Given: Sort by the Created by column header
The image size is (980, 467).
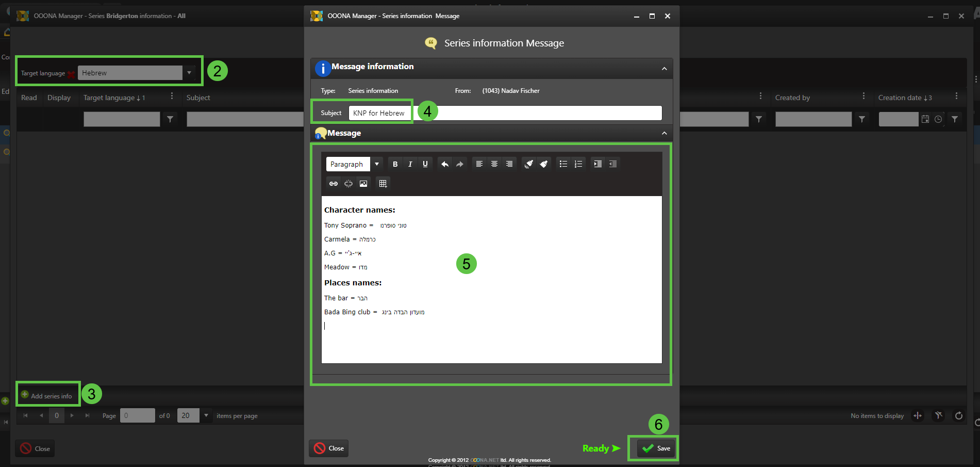Looking at the screenshot, I should [792, 98].
